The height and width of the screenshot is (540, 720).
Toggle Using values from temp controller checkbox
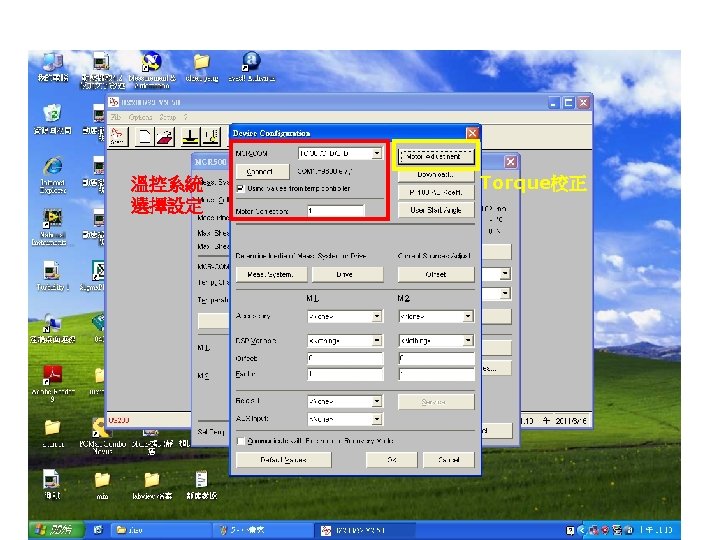point(240,188)
